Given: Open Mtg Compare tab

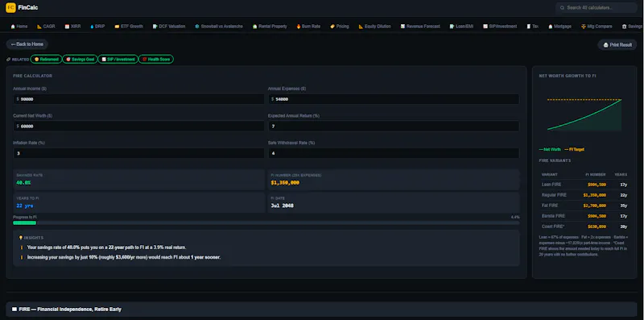Looking at the screenshot, I should click(597, 27).
